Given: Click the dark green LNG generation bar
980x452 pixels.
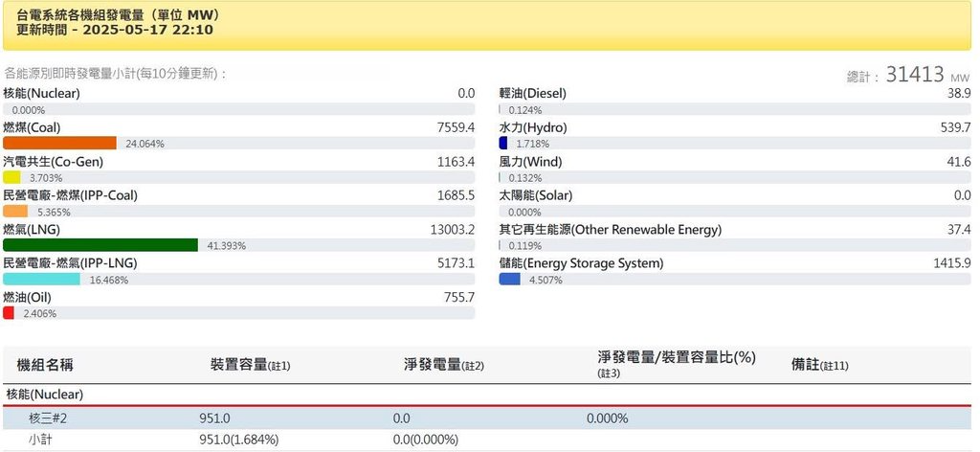Looking at the screenshot, I should (x=100, y=245).
